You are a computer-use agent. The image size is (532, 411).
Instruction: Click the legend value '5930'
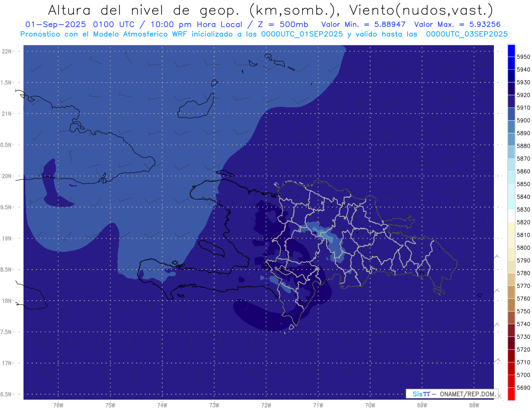(523, 82)
